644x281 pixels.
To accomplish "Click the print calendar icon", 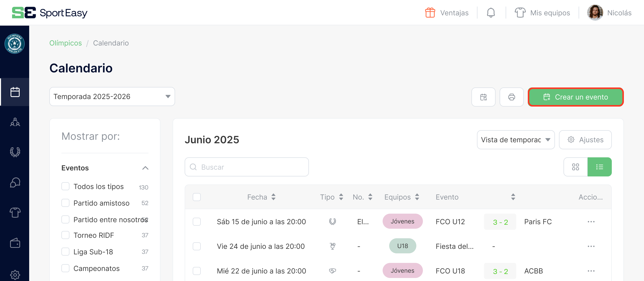I will point(512,97).
